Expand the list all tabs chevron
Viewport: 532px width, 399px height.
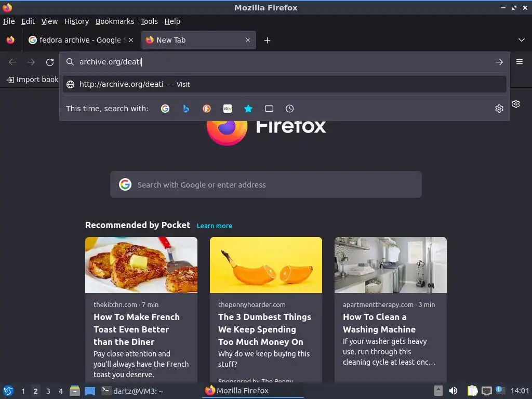point(522,40)
